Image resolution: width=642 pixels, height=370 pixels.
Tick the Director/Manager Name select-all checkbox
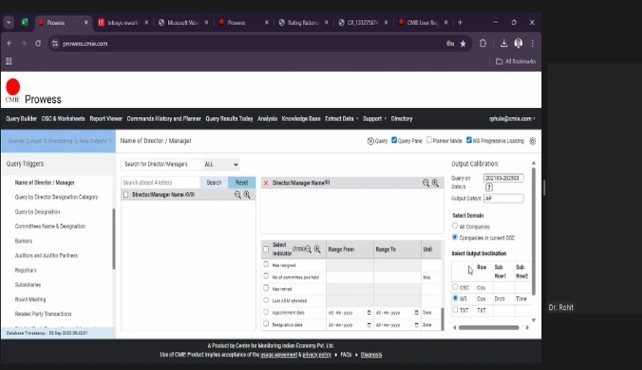(x=126, y=195)
